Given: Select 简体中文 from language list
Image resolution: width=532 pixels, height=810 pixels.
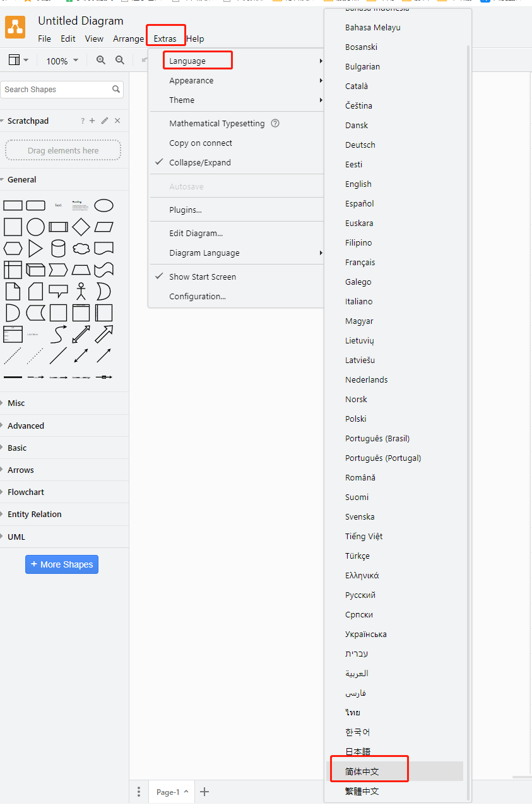Looking at the screenshot, I should [362, 771].
